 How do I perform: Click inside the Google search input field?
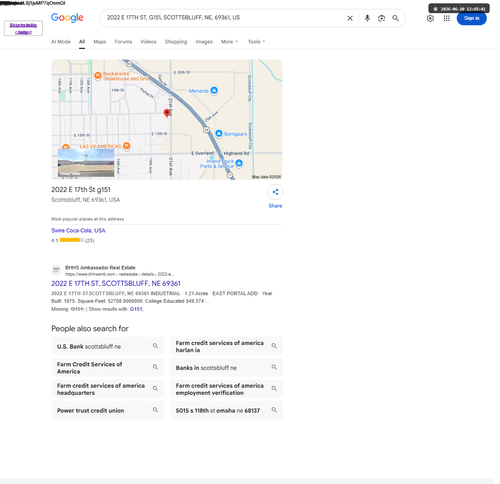coord(223,18)
